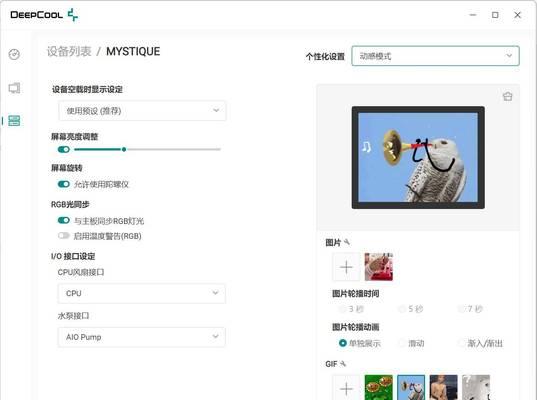The image size is (537, 400).
Task: Add a new picture with plus tile
Action: point(346,267)
